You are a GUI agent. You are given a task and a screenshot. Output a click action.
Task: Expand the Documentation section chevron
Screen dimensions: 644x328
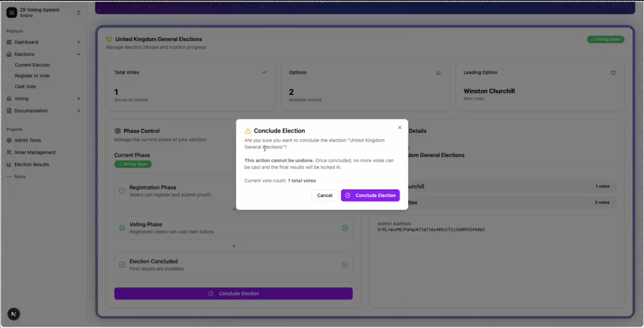point(78,110)
